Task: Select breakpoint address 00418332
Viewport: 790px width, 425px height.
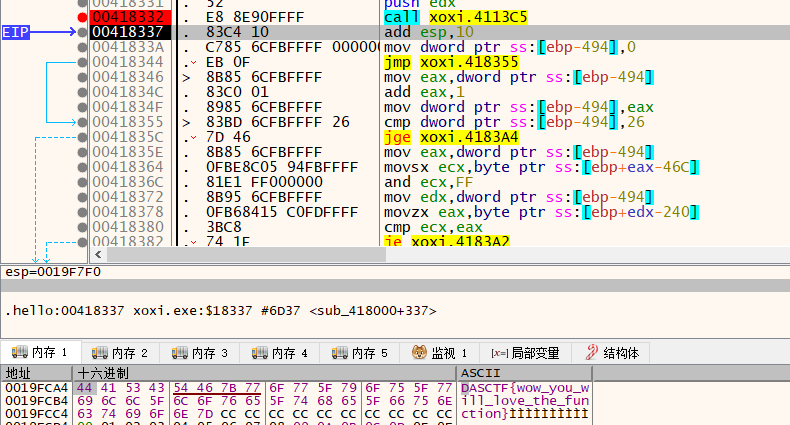Action: [130, 17]
